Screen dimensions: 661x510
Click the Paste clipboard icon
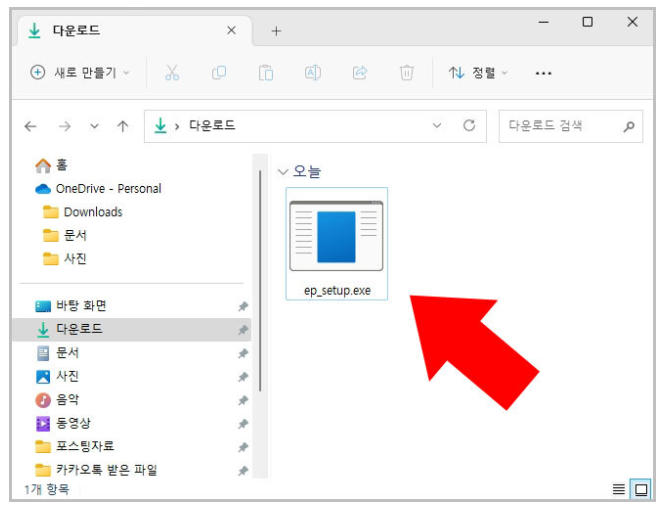pyautogui.click(x=266, y=73)
